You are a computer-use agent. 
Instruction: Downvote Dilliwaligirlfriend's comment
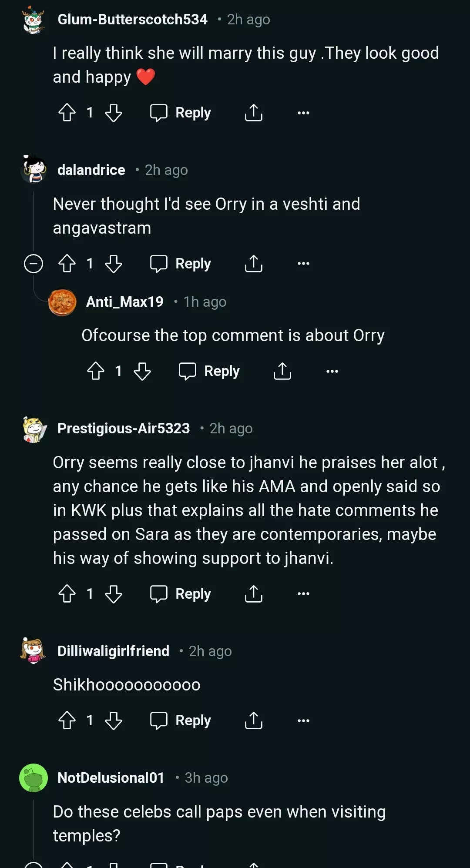coord(114,721)
